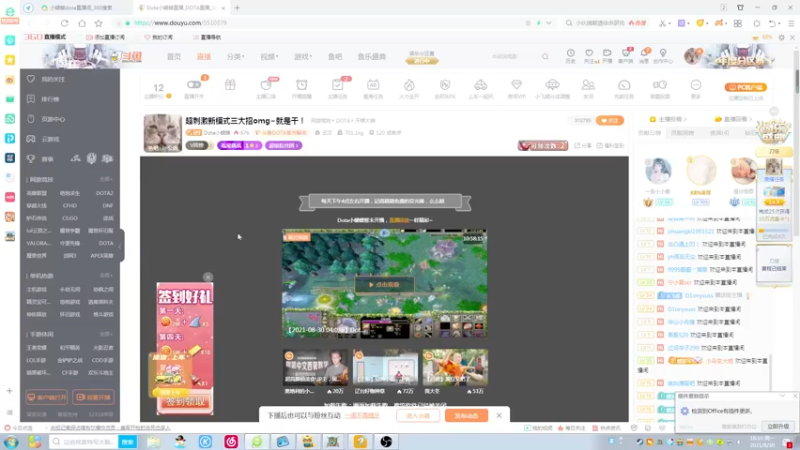Open the third recommended stream thumbnail with 53万
800x450 pixels.
tap(455, 367)
